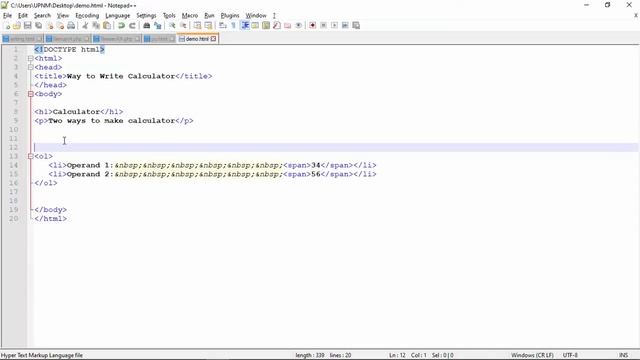Click Windows (CR LF) in status bar
The width and height of the screenshot is (640, 360).
(x=532, y=355)
